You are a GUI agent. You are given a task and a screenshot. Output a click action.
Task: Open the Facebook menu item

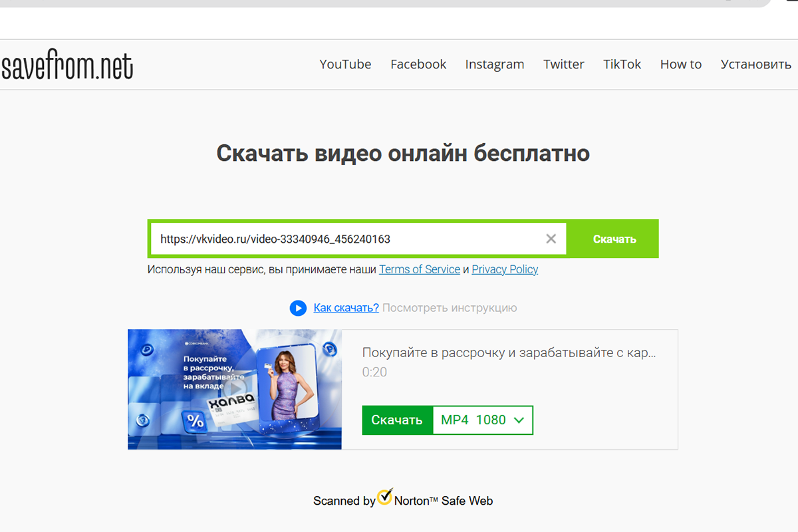click(418, 65)
